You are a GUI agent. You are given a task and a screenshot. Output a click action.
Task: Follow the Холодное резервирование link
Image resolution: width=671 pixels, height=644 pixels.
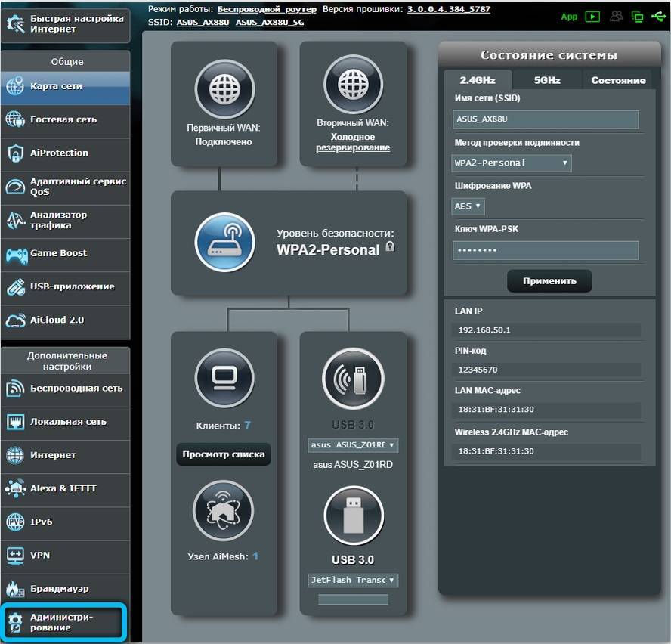point(353,142)
